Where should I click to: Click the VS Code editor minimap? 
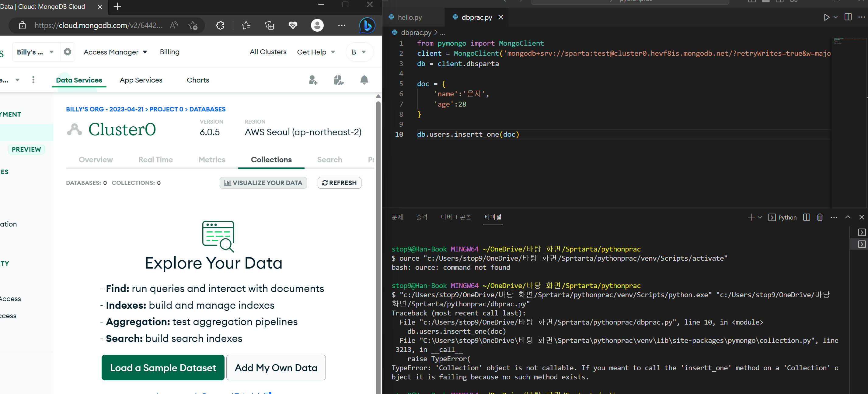coord(849,122)
